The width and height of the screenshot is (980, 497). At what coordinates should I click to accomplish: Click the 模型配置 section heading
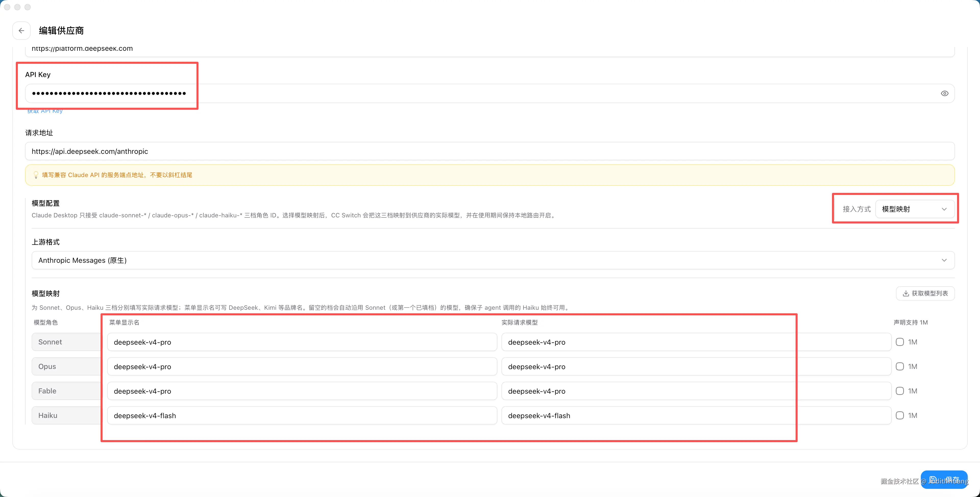point(46,203)
